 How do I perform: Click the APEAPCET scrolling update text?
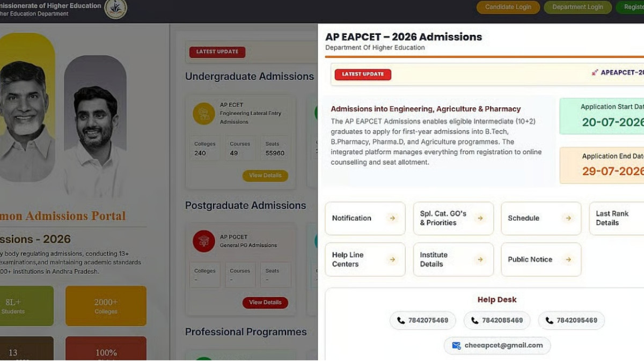pos(622,72)
